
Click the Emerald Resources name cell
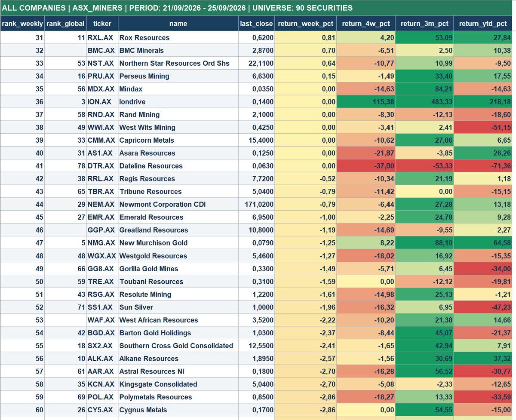[x=178, y=217]
